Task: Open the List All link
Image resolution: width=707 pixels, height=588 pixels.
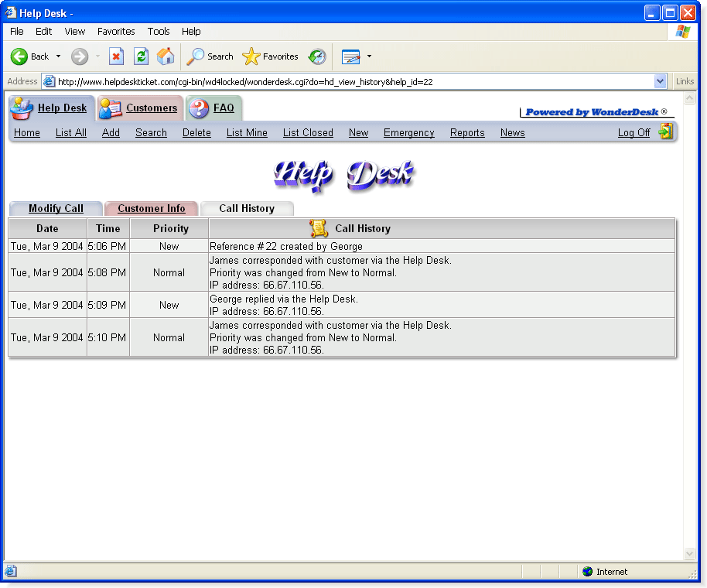Action: tap(71, 132)
